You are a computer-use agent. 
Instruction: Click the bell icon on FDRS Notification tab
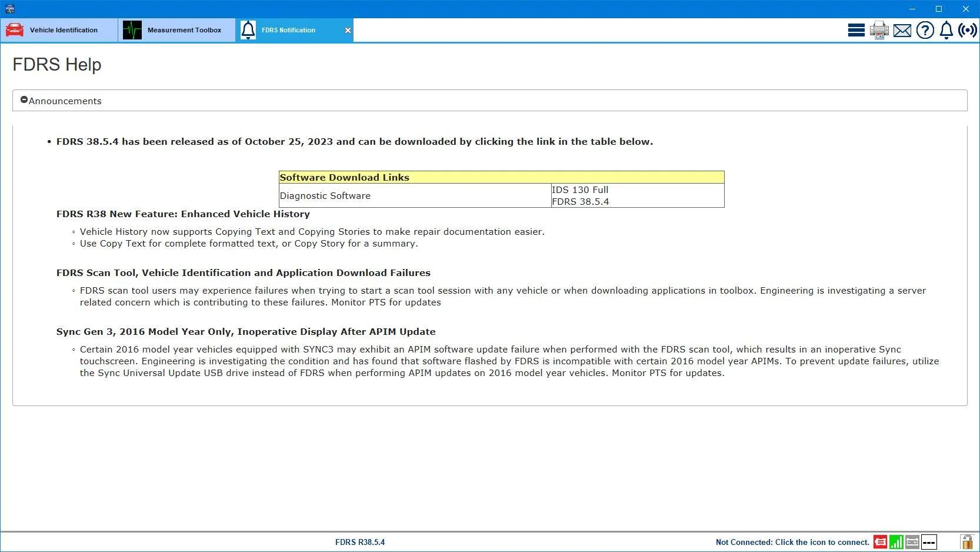tap(248, 30)
